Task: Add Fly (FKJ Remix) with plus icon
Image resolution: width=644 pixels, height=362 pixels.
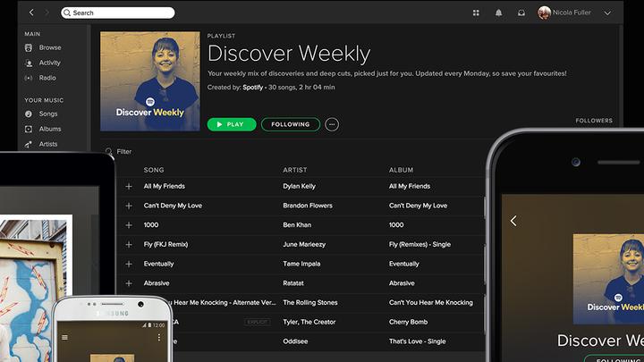Action: 129,245
